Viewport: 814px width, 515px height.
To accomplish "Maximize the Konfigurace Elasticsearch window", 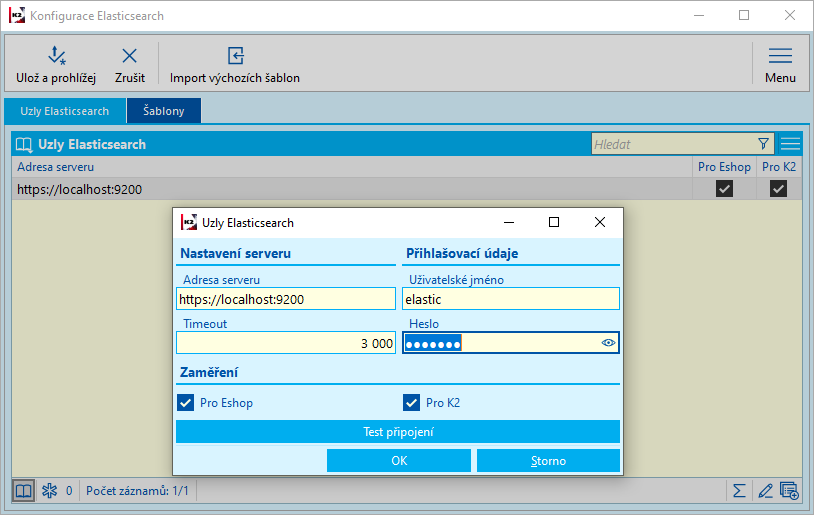I will coord(744,16).
